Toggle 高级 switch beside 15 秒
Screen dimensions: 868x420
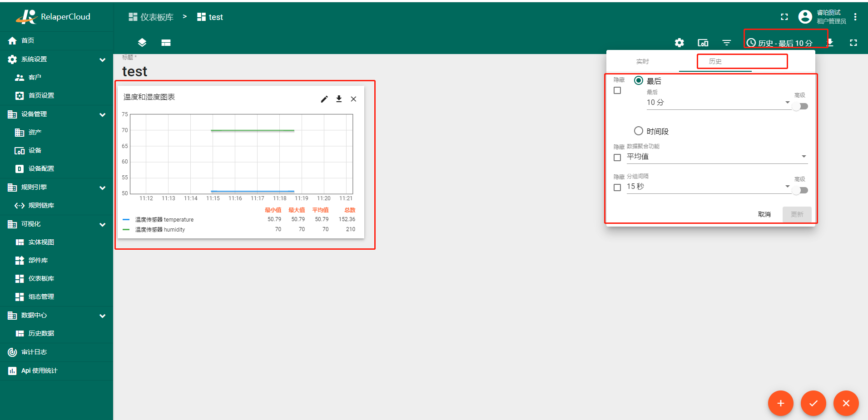click(800, 190)
